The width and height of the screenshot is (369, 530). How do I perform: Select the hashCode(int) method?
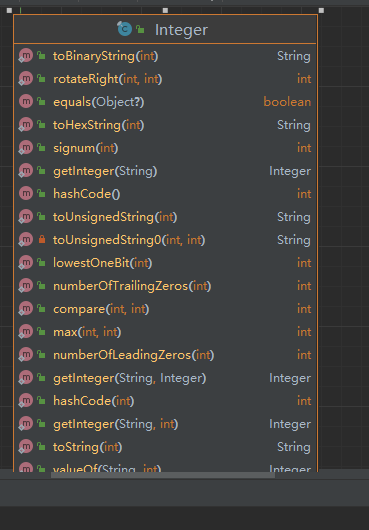click(94, 401)
